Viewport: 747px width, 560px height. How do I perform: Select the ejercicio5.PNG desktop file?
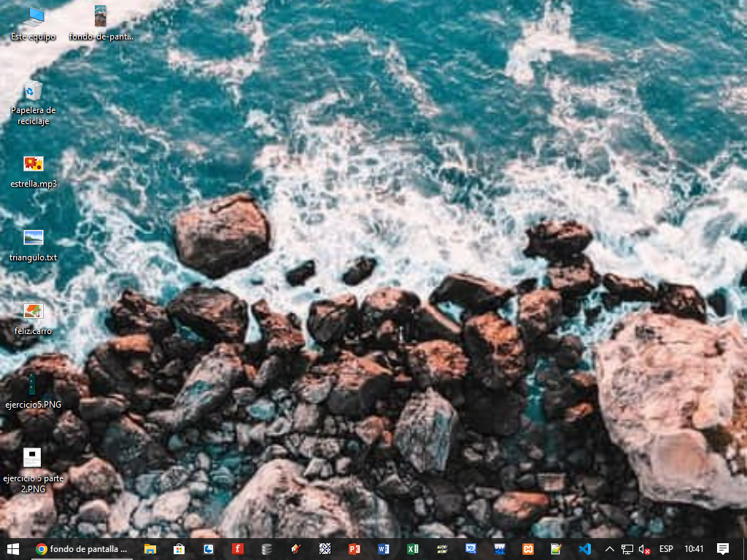click(x=34, y=392)
